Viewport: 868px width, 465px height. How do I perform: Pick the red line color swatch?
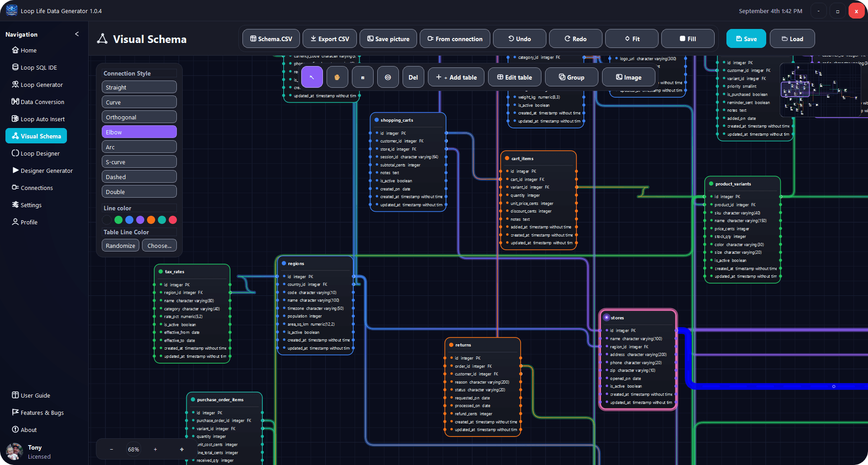(x=173, y=220)
